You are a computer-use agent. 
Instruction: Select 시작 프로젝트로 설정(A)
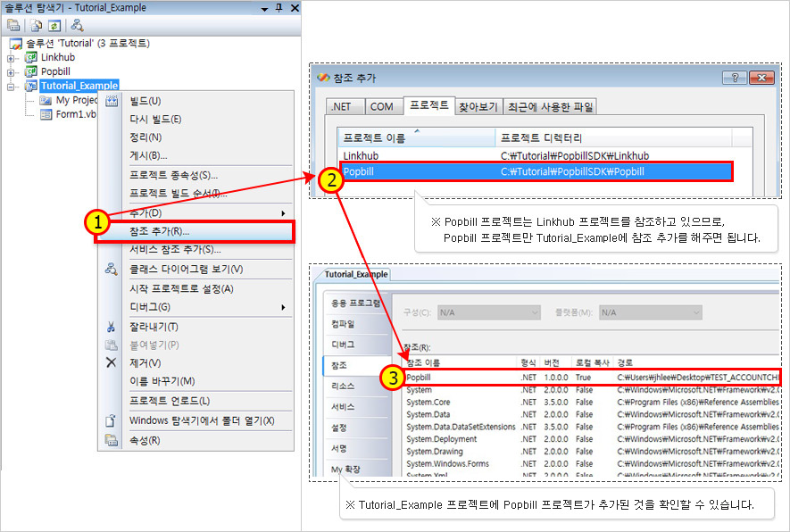click(x=195, y=288)
